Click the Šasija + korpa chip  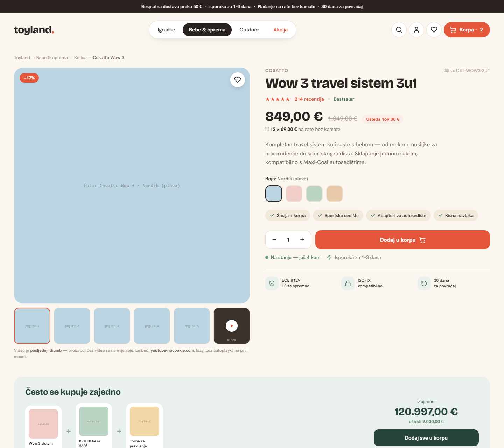288,216
